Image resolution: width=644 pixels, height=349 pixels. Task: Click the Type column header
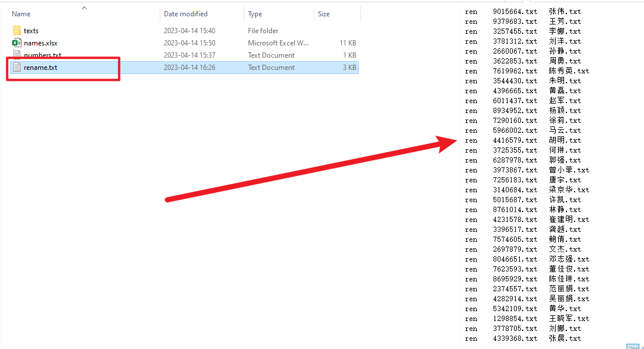click(x=255, y=14)
